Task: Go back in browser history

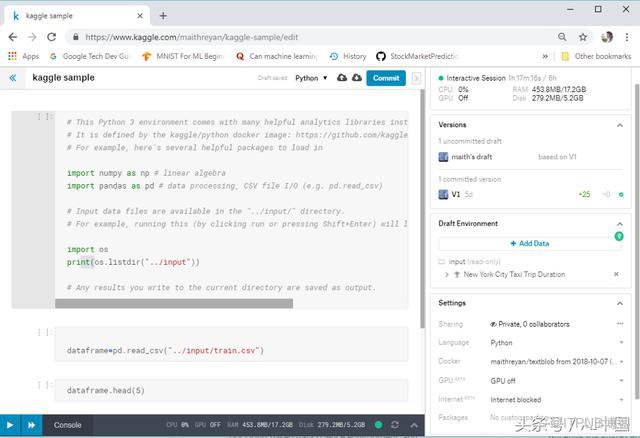Action: (13, 37)
